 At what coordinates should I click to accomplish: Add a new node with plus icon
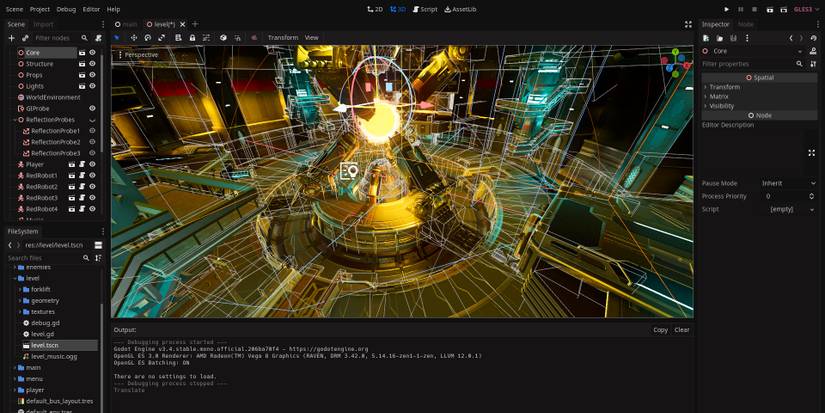11,38
